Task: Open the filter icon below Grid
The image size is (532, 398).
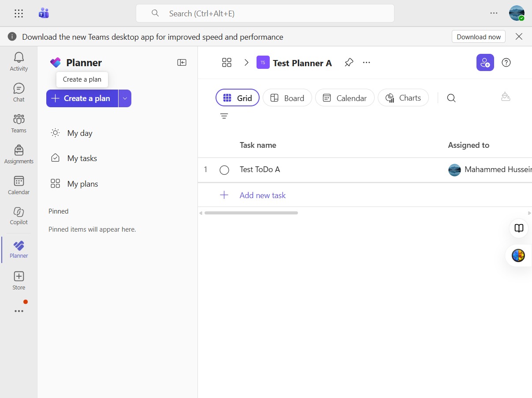Action: point(224,116)
